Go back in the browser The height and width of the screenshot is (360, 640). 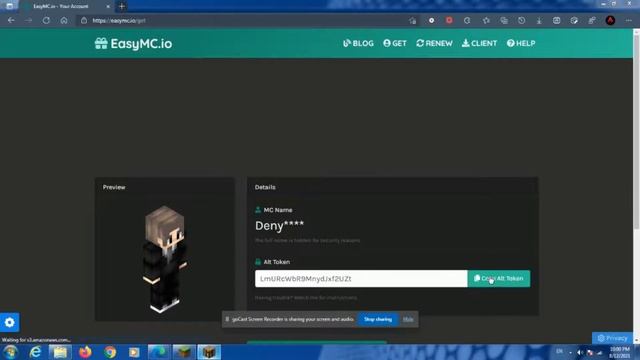point(11,20)
